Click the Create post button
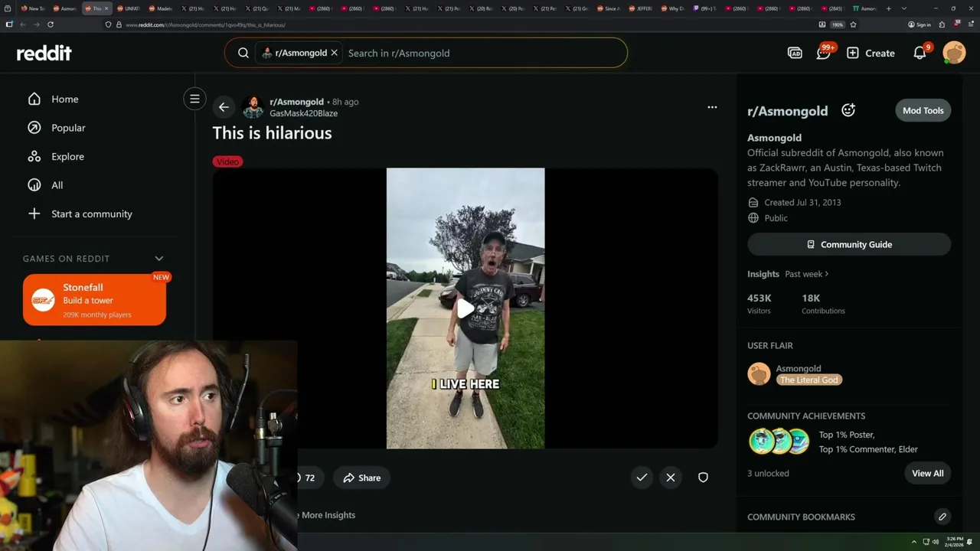This screenshot has height=551, width=980. (x=871, y=53)
